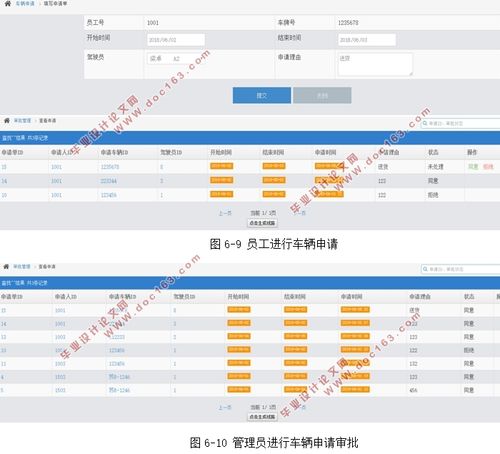Image resolution: width=500 pixels, height=454 pixels.
Task: Select the 员工号 value 1001 in the form
Action: point(153,23)
